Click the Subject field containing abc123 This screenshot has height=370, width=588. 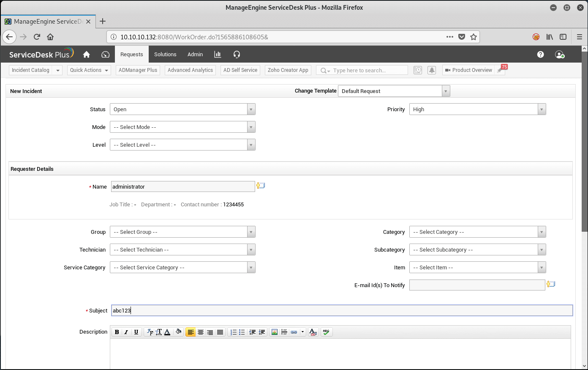coord(342,310)
